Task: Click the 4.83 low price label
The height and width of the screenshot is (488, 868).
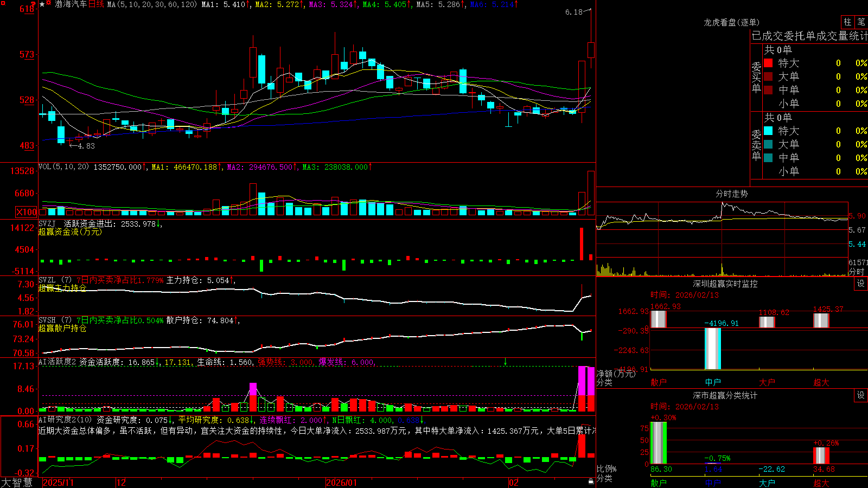Action: point(86,146)
